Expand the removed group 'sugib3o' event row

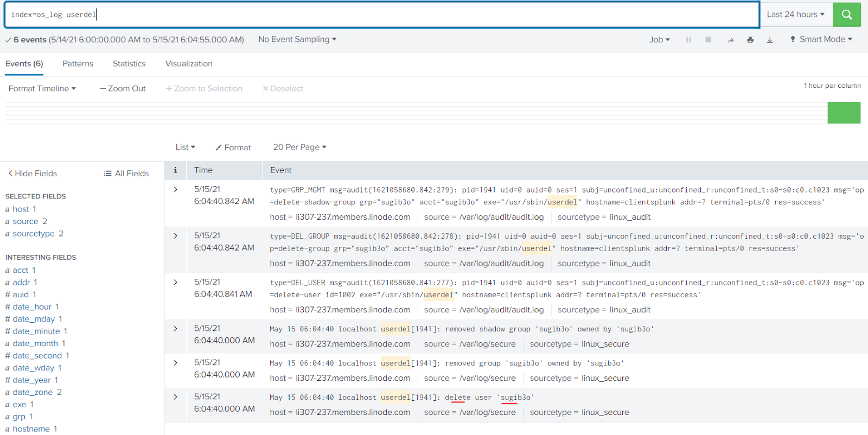click(175, 362)
